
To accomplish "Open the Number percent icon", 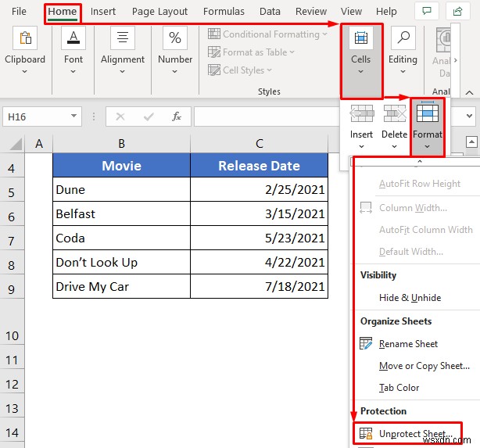I will tap(175, 38).
